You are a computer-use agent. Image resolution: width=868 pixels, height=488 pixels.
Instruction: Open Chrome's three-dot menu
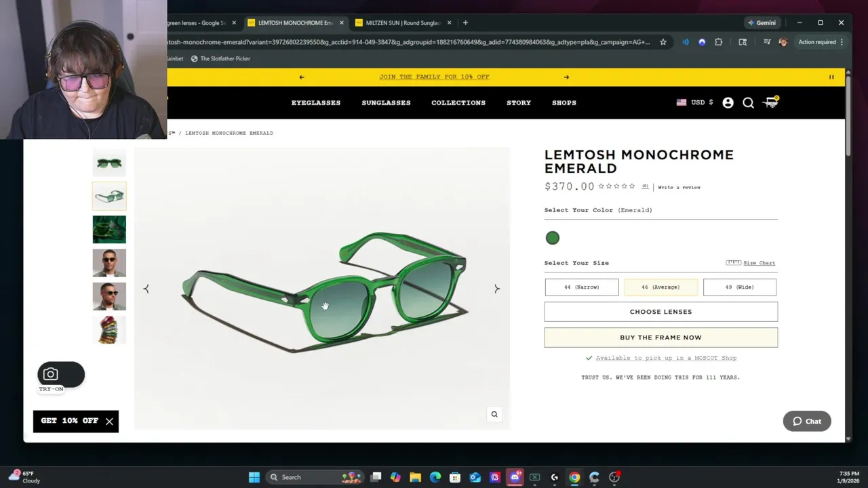[842, 42]
